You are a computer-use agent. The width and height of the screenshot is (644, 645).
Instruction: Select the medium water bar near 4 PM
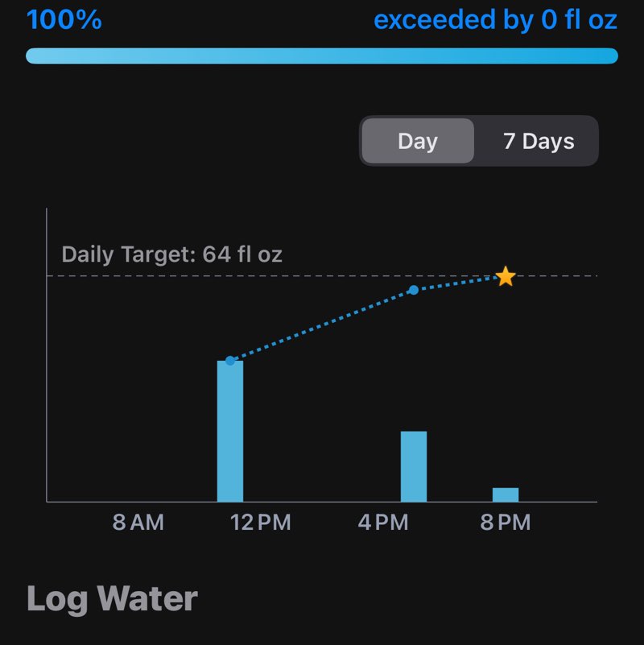click(x=414, y=467)
